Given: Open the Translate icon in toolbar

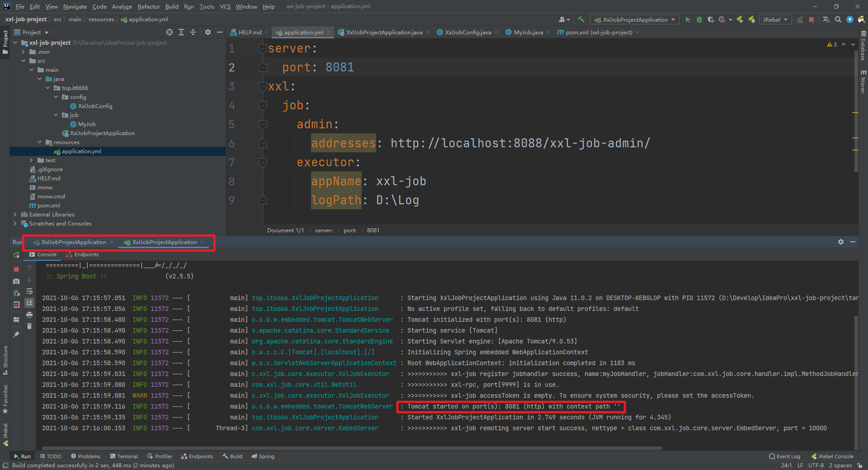Looking at the screenshot, I should click(x=826, y=19).
